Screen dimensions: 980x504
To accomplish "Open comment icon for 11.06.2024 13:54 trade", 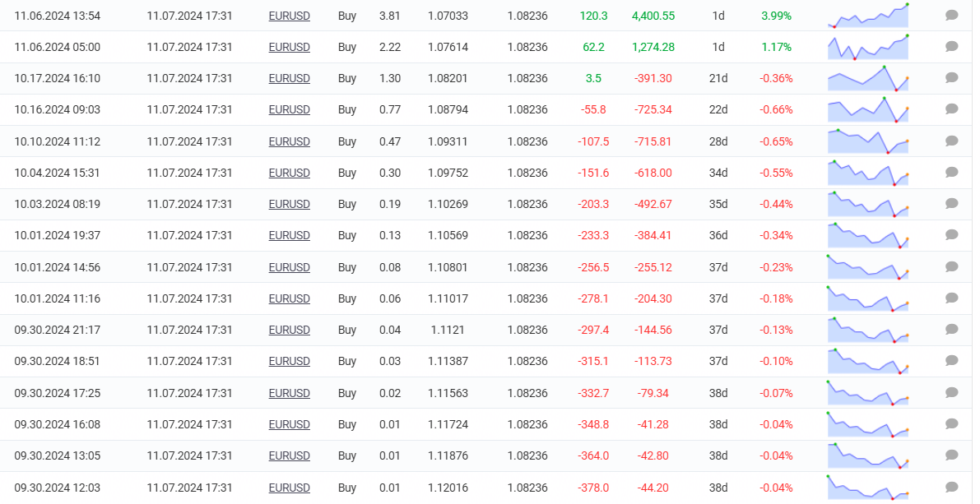I will point(951,15).
